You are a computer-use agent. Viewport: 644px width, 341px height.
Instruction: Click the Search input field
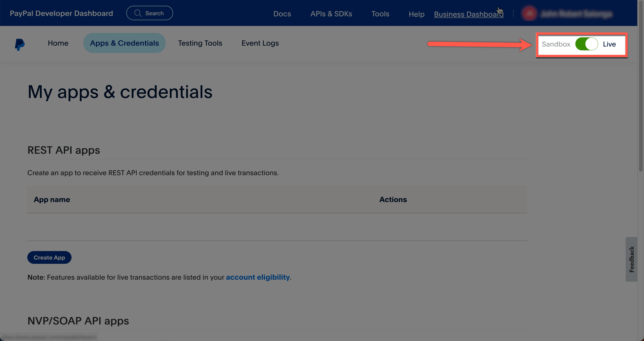[150, 13]
